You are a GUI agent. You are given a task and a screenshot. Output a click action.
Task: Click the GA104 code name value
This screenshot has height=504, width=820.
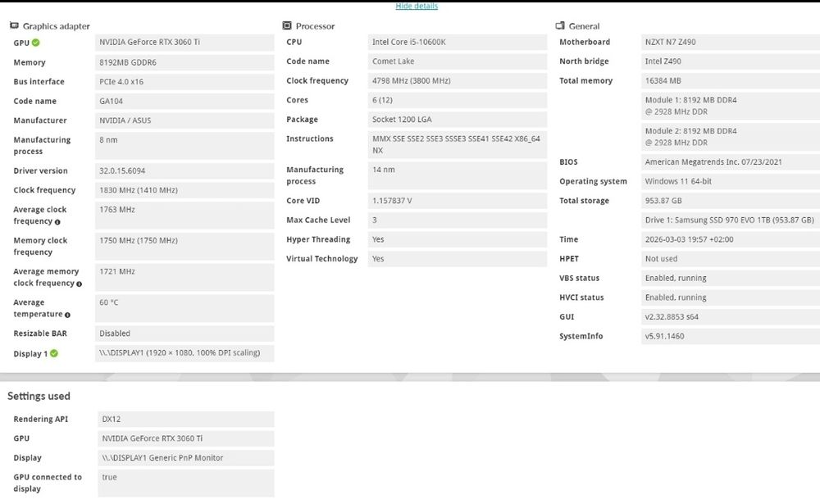point(184,101)
